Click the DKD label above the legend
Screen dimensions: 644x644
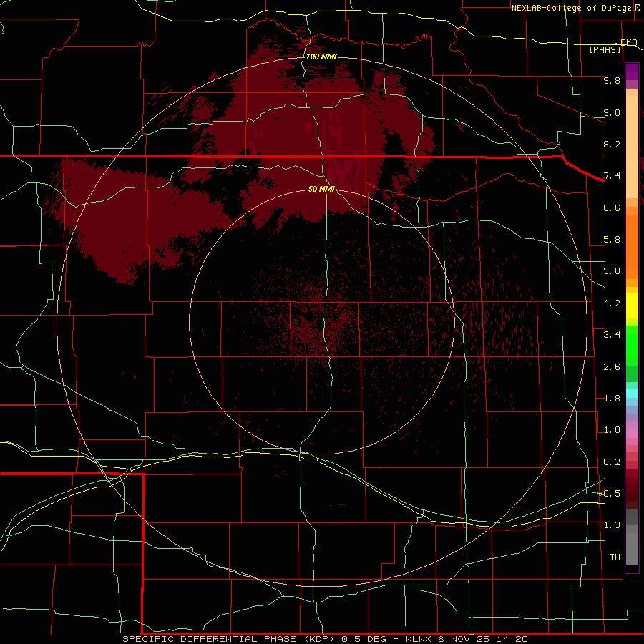[x=628, y=42]
